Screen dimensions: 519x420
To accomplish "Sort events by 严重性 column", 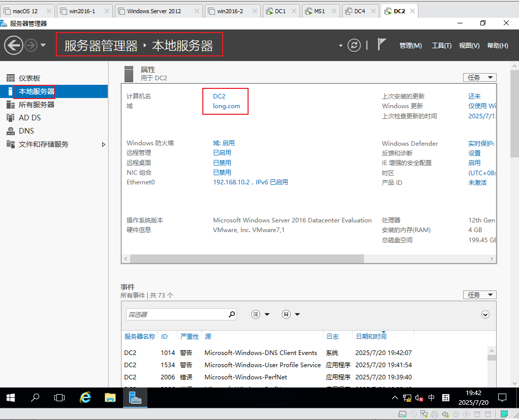I will click(x=190, y=336).
